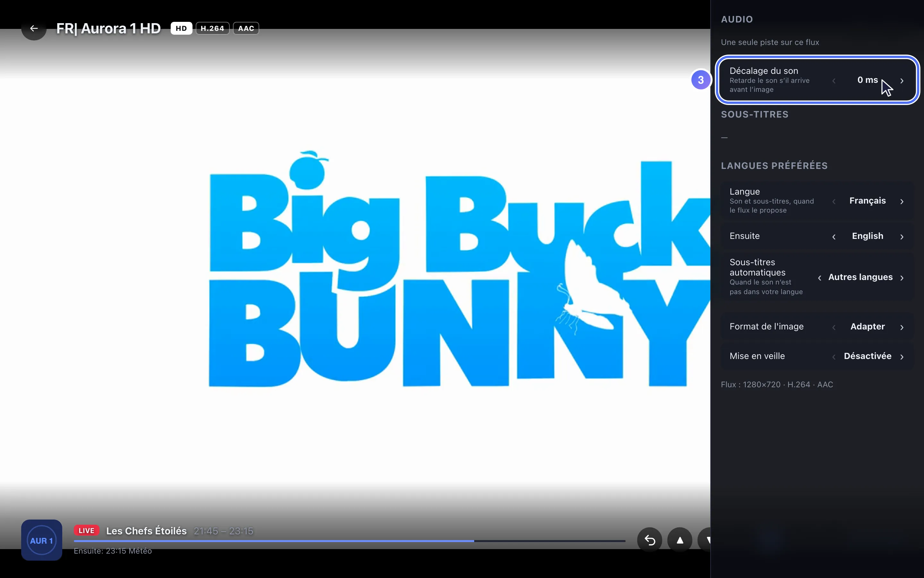
Task: Decrease Décalage du son with left chevron
Action: click(x=834, y=81)
